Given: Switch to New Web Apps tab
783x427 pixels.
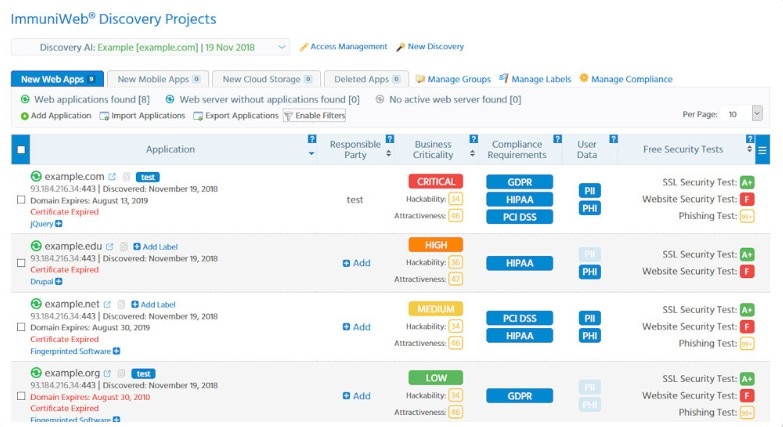Looking at the screenshot, I should [x=57, y=79].
